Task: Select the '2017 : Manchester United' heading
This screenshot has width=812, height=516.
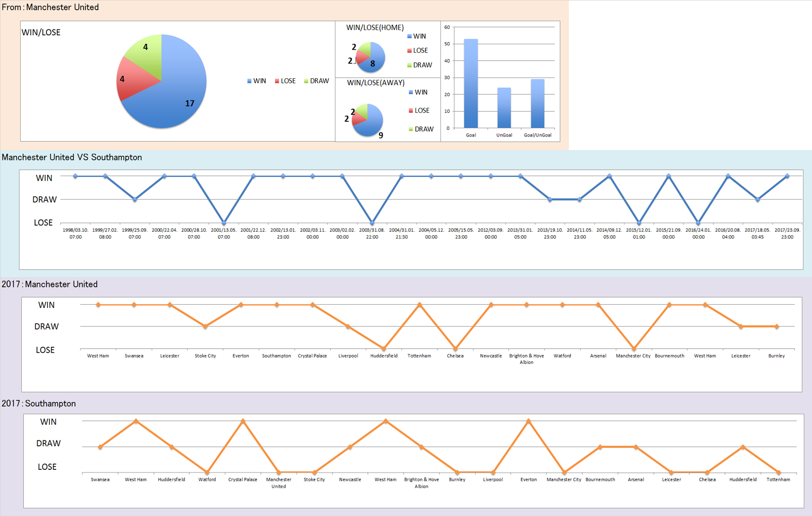Action: click(x=50, y=284)
